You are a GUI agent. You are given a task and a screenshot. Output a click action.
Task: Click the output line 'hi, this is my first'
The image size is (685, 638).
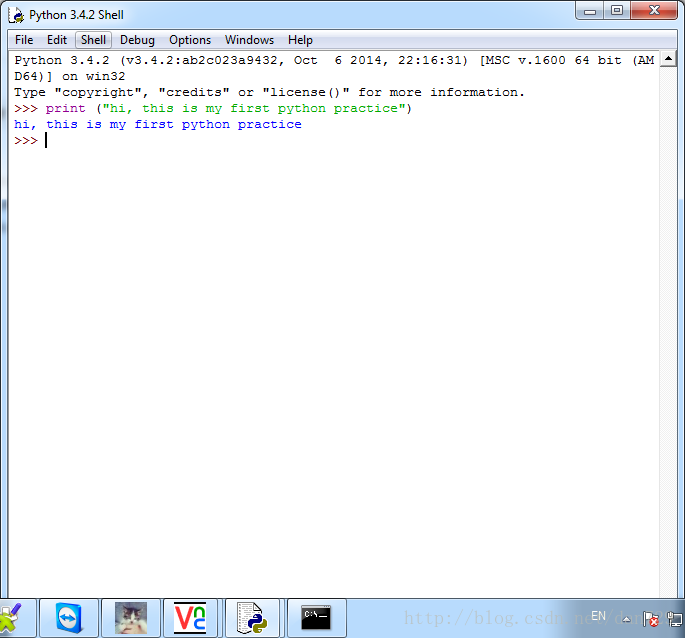click(158, 125)
